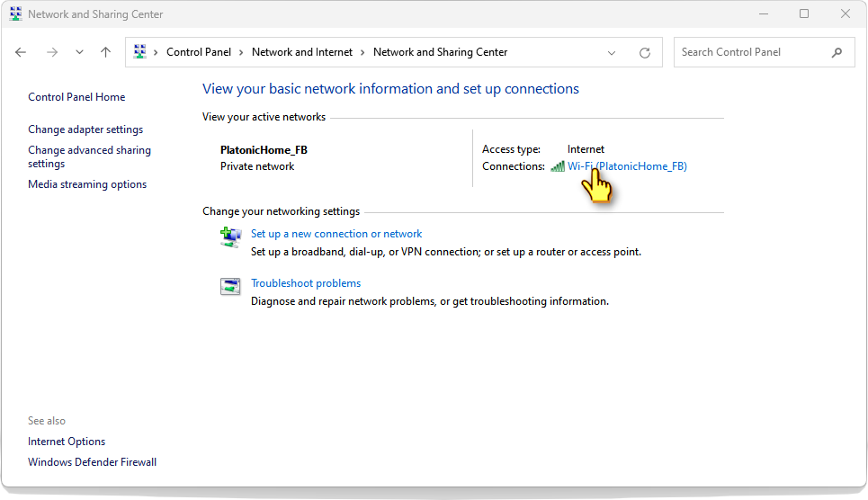Viewport: 868px width, 500px height.
Task: Open address bar history dropdown
Action: tap(612, 52)
